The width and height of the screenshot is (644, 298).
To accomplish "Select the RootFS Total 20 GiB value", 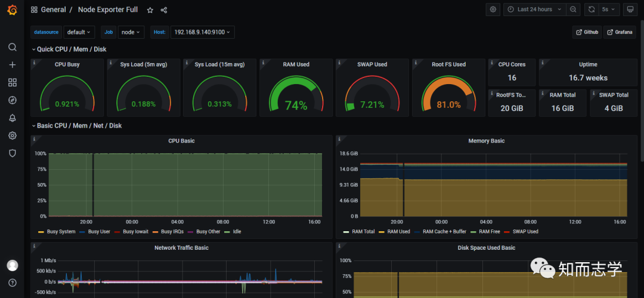I will pos(512,108).
